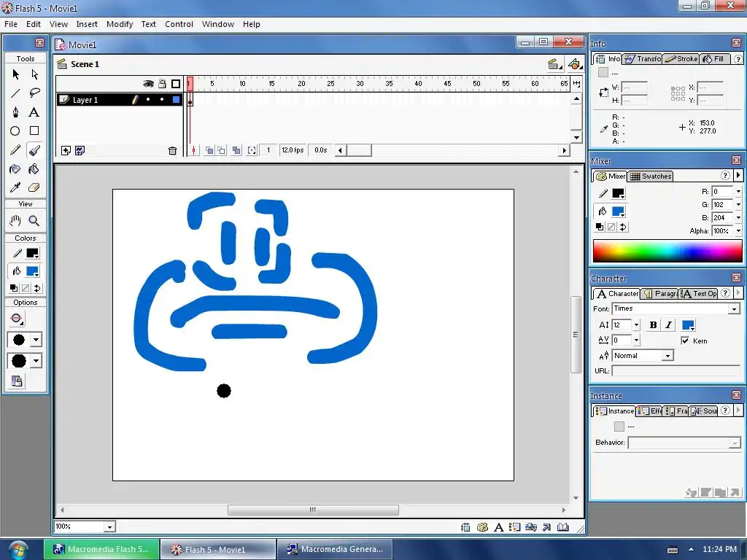Select the Rectangle tool

34,131
